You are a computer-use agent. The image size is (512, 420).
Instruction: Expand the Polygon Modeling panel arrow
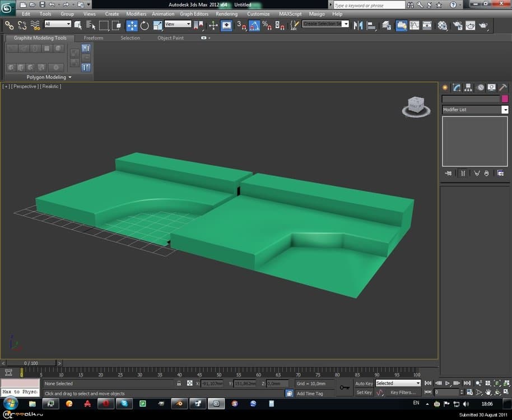coord(70,77)
